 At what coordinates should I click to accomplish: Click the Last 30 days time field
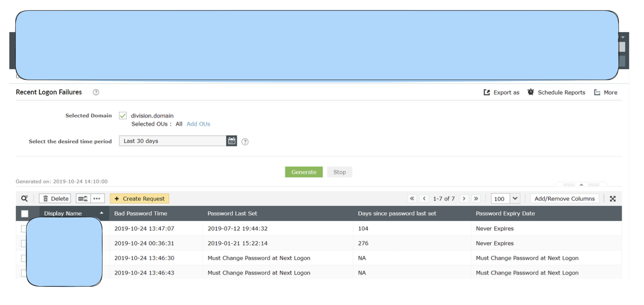click(x=172, y=141)
